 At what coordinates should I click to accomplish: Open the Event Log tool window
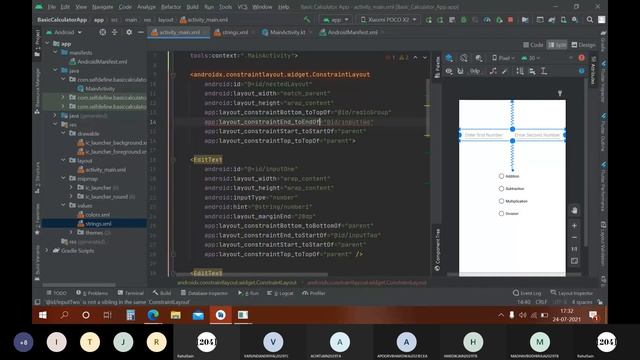[527, 293]
